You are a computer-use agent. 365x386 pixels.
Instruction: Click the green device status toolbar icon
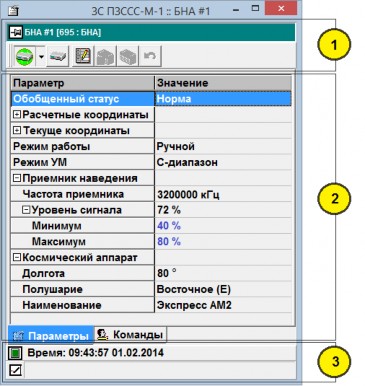coord(24,56)
